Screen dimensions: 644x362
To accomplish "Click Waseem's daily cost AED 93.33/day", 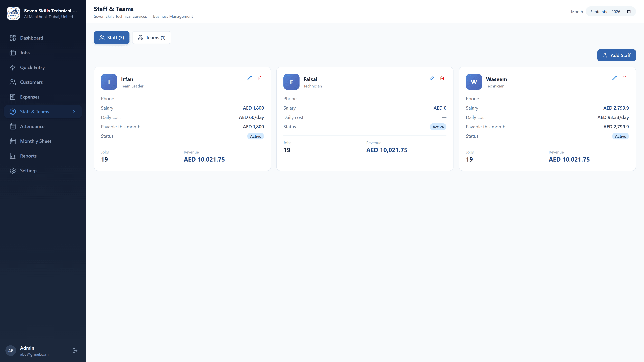I will pos(613,117).
